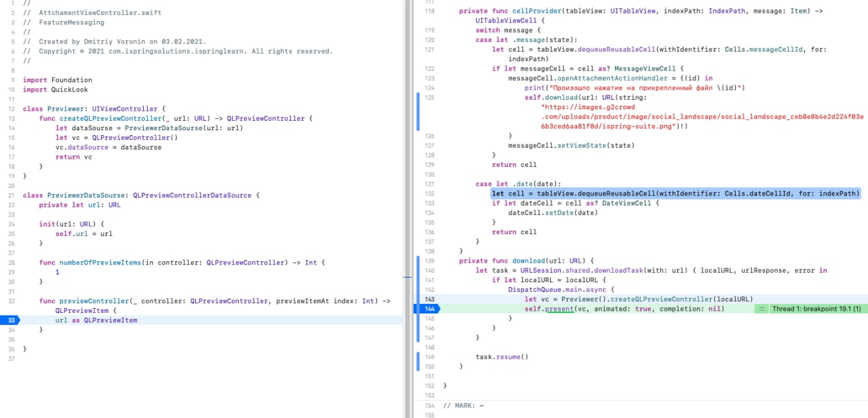Click 'UIViewController' in the Previewer class declaration
This screenshot has width=868, height=418.
pyautogui.click(x=125, y=109)
